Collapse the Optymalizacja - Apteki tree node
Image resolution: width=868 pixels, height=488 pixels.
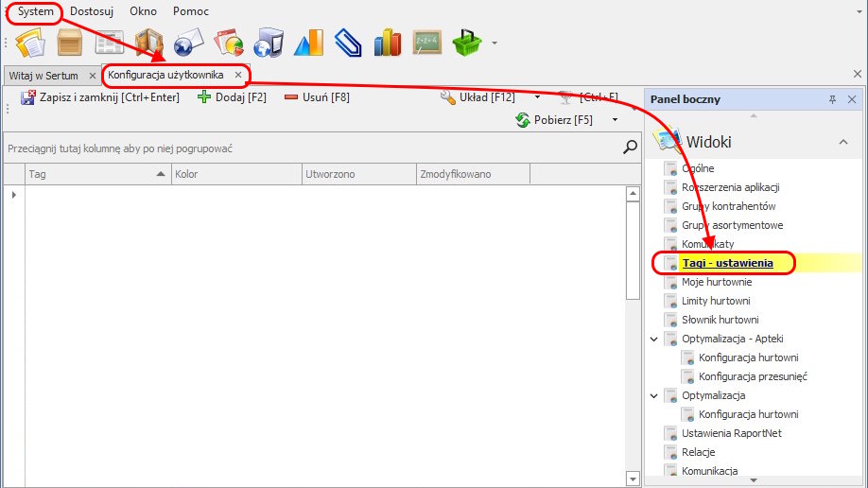point(654,339)
